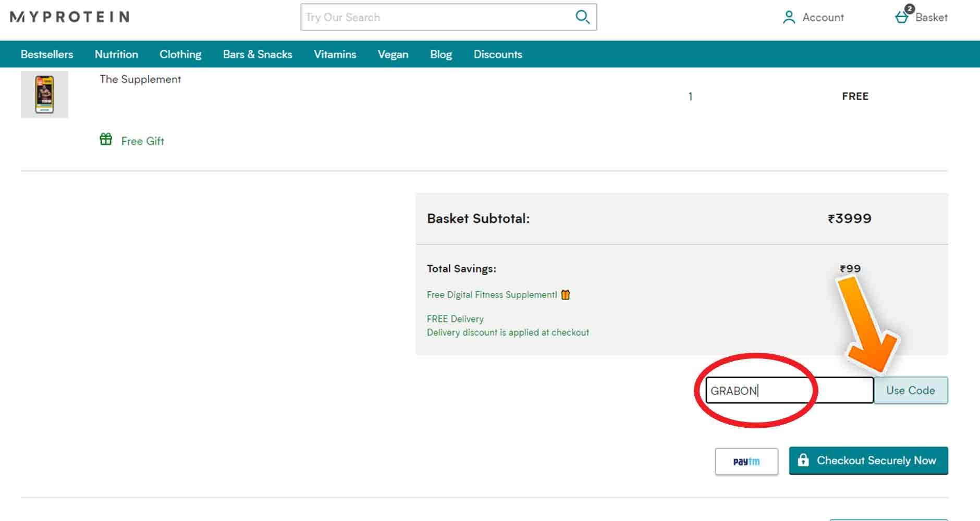This screenshot has height=521, width=980.
Task: Click Checkout Securely Now
Action: (x=868, y=461)
